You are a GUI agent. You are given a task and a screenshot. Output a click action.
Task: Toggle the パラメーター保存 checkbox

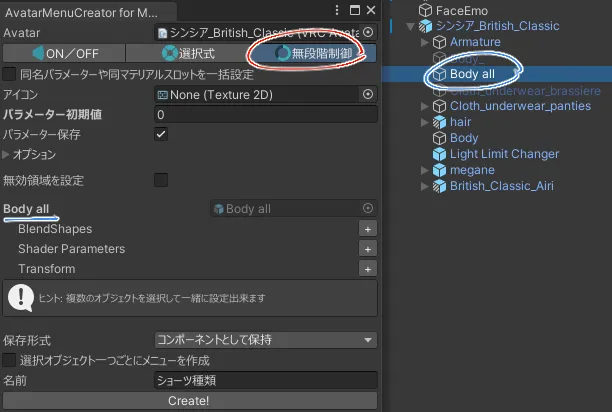tap(161, 134)
